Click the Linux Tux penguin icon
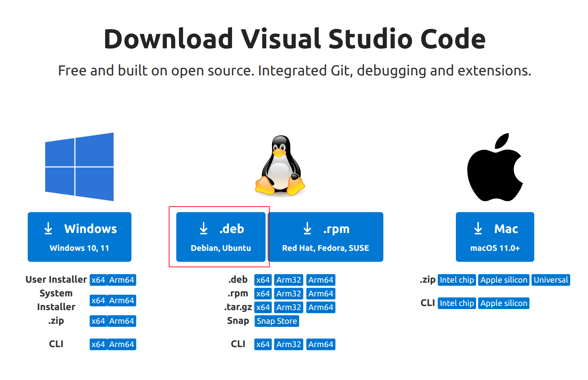This screenshot has height=380, width=588. (280, 166)
